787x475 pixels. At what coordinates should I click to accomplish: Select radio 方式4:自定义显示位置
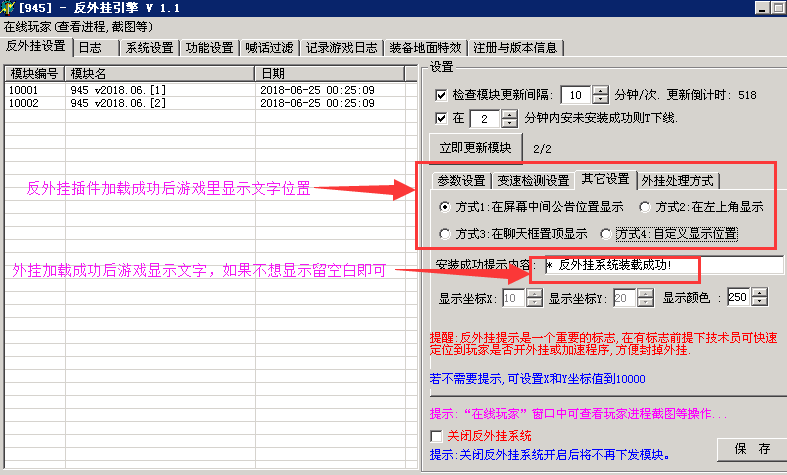(x=606, y=233)
